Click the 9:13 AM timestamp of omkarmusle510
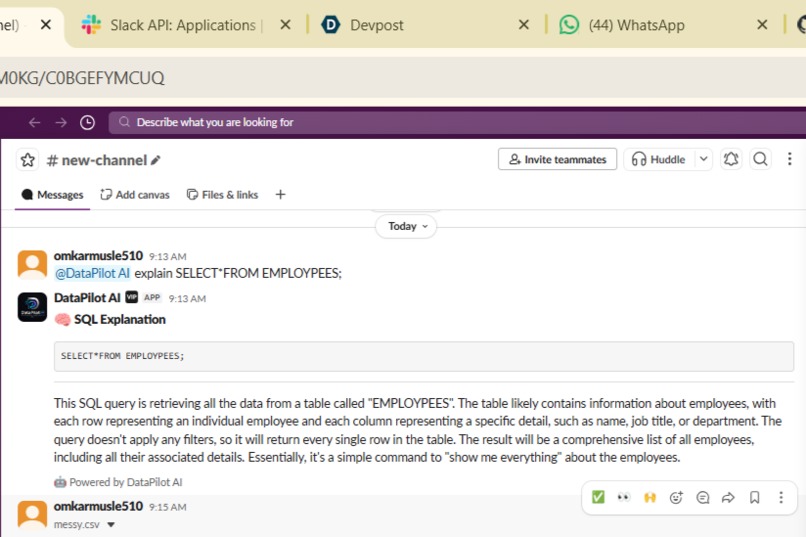 168,256
